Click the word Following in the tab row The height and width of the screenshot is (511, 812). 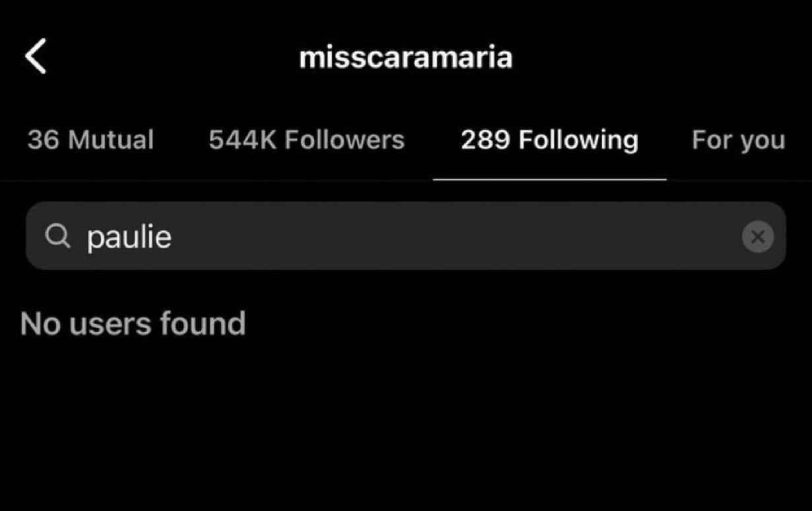[x=579, y=141]
